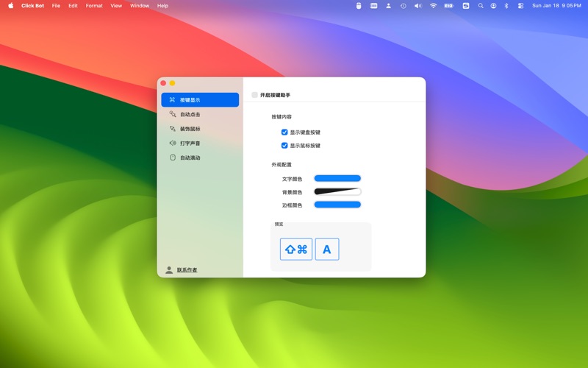Open the 装饰鼠标 cursor icon
The width and height of the screenshot is (588, 368).
pyautogui.click(x=173, y=129)
